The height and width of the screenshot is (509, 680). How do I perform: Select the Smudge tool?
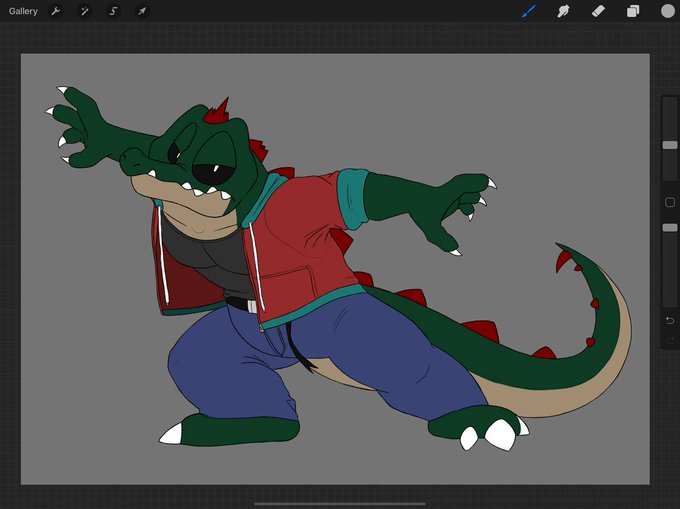563,11
